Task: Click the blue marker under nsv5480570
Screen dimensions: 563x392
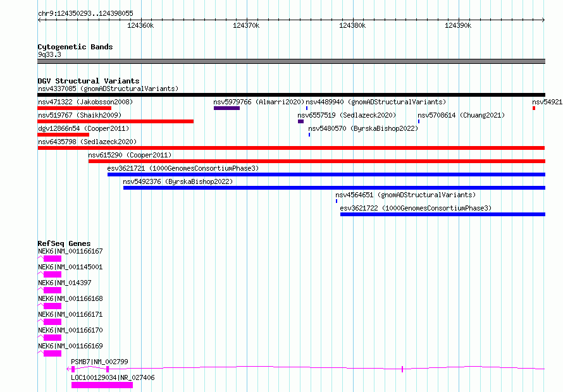Action: (x=309, y=135)
